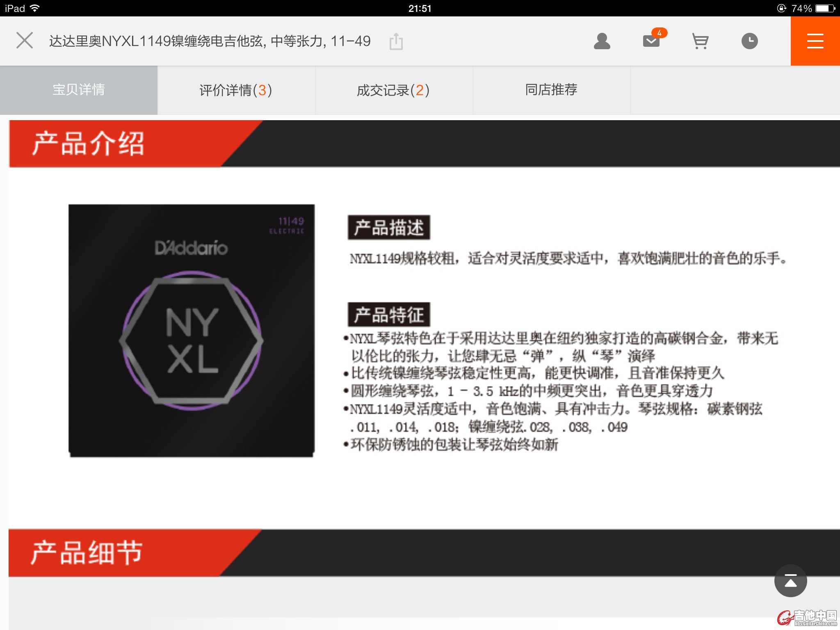The width and height of the screenshot is (840, 630).
Task: Open the orange hamburger menu
Action: click(815, 41)
